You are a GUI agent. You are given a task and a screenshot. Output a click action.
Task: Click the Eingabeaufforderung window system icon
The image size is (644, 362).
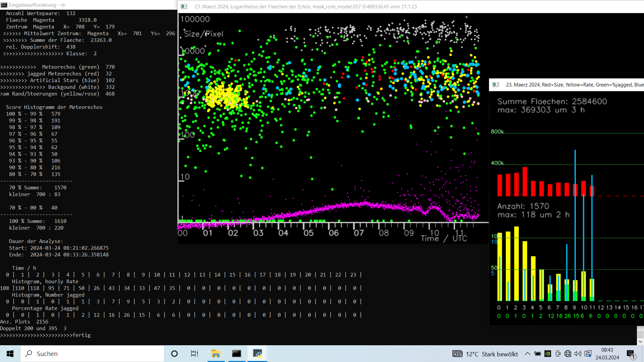(x=4, y=5)
